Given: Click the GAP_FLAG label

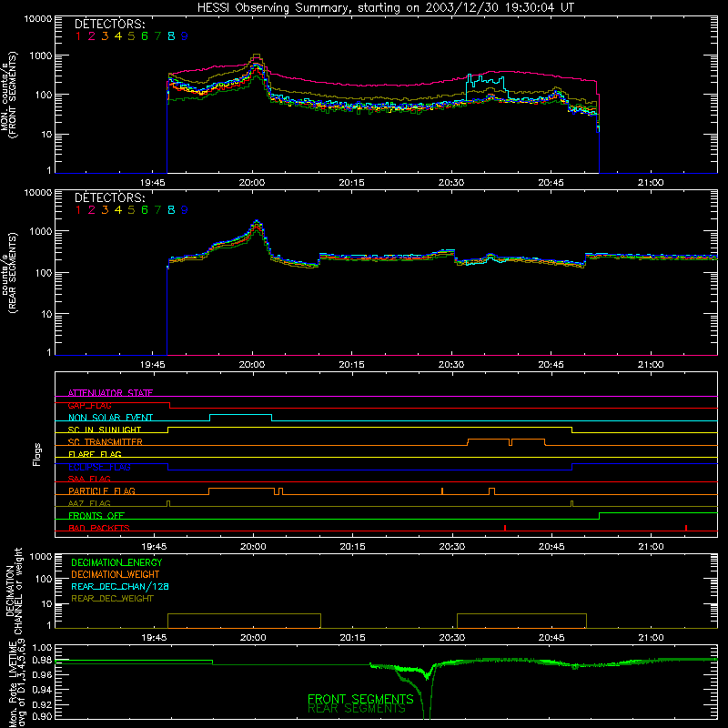Looking at the screenshot, I should coord(89,405).
